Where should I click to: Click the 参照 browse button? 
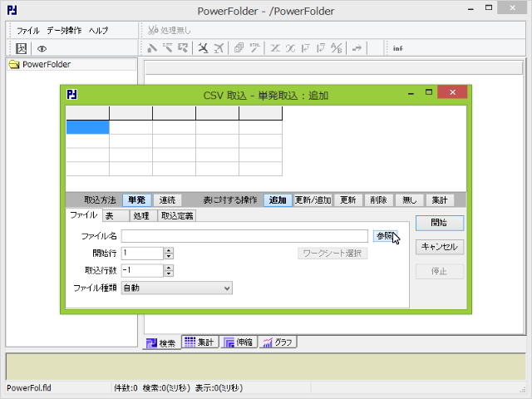(x=385, y=236)
